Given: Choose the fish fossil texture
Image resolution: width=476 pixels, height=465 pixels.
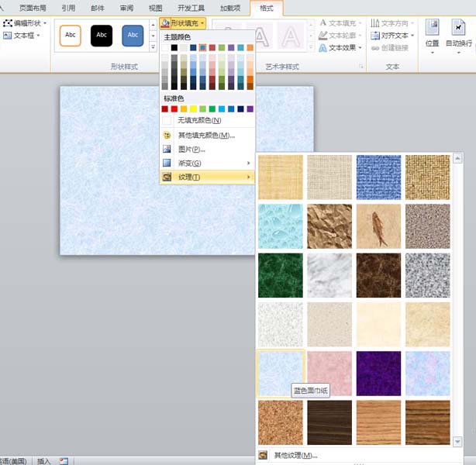Looking at the screenshot, I should click(x=378, y=226).
